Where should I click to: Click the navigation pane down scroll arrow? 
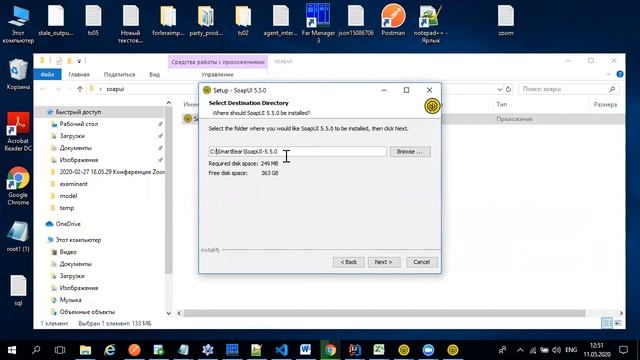(169, 313)
